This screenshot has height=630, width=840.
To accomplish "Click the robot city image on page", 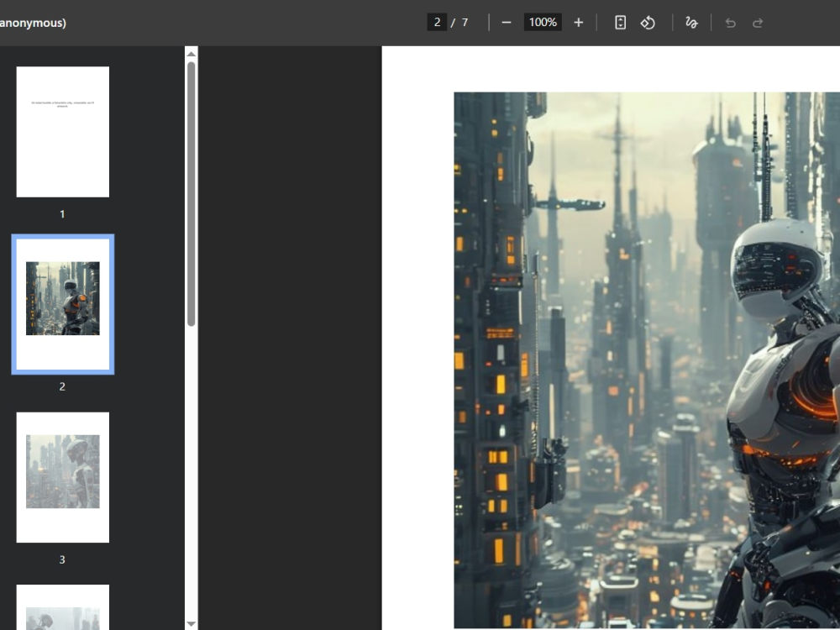I will (647, 360).
